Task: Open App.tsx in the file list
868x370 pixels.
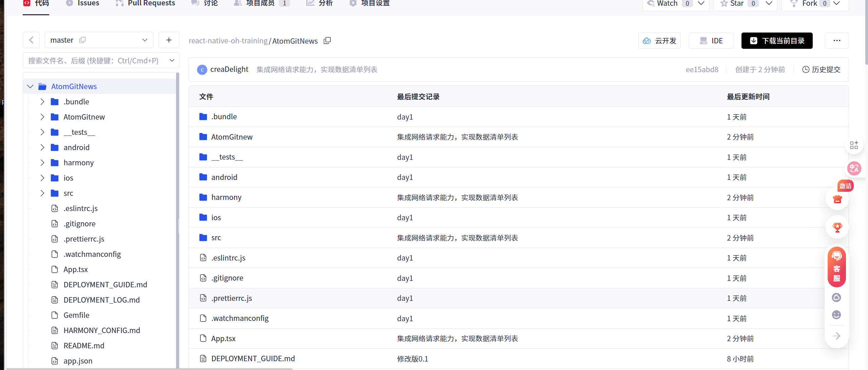Action: (223, 338)
